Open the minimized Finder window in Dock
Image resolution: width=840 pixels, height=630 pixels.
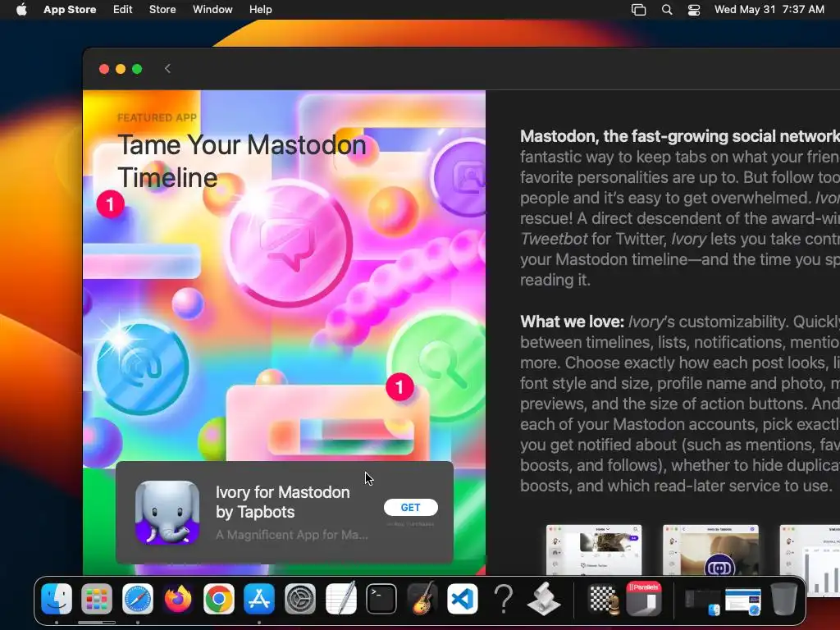702,602
